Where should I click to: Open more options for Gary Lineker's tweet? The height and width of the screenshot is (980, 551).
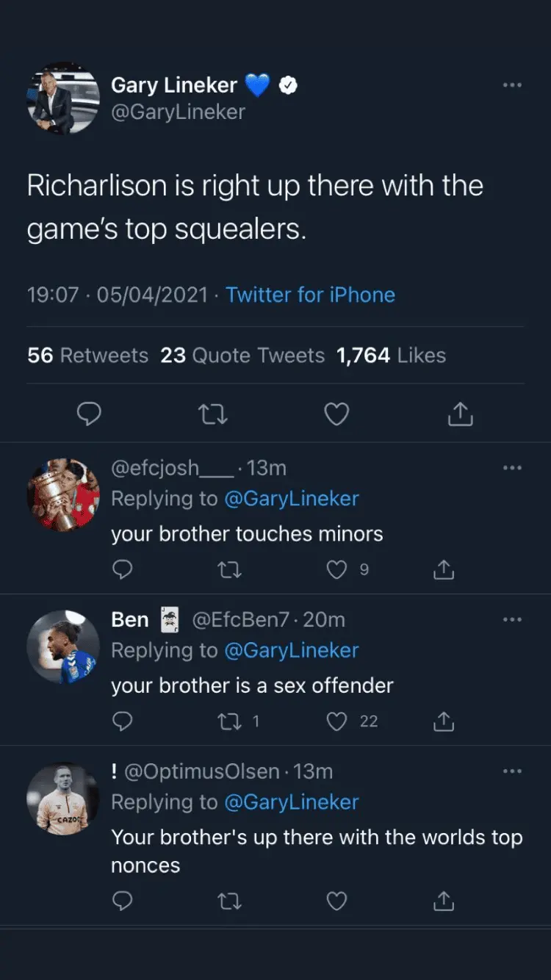click(x=512, y=85)
